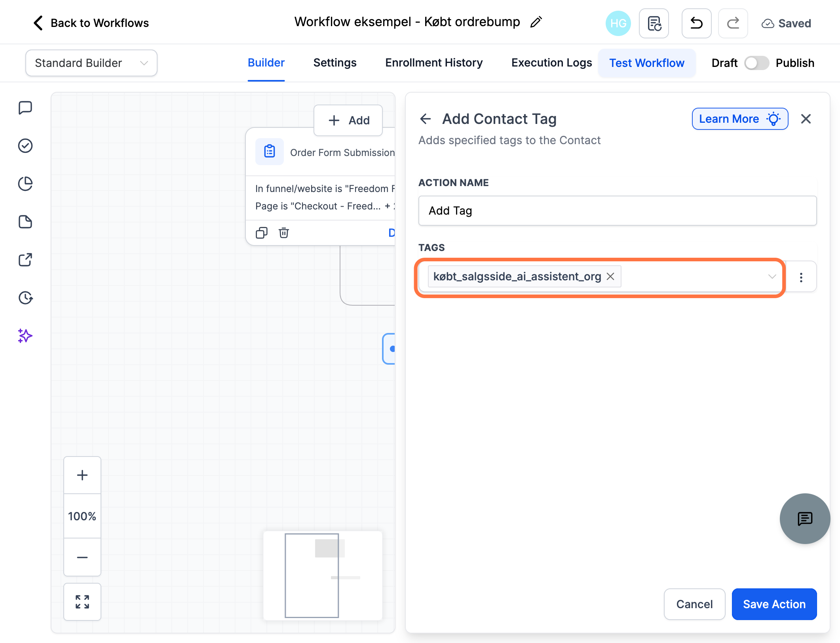Viewport: 840px width, 643px height.
Task: Open the checkmark circle sidebar icon
Action: (x=25, y=146)
